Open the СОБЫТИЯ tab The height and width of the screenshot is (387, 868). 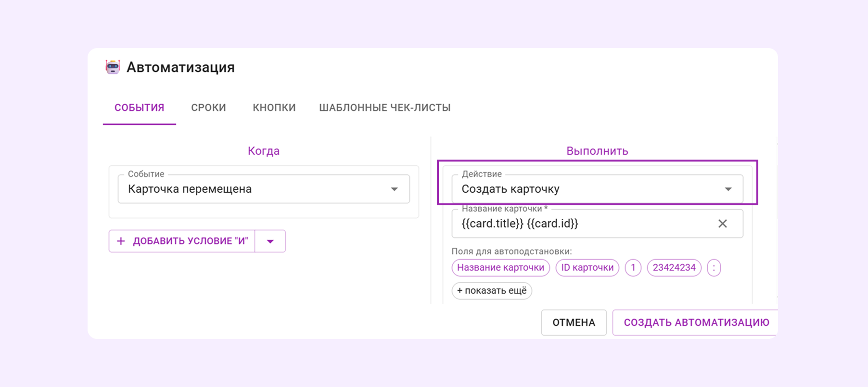(x=140, y=108)
